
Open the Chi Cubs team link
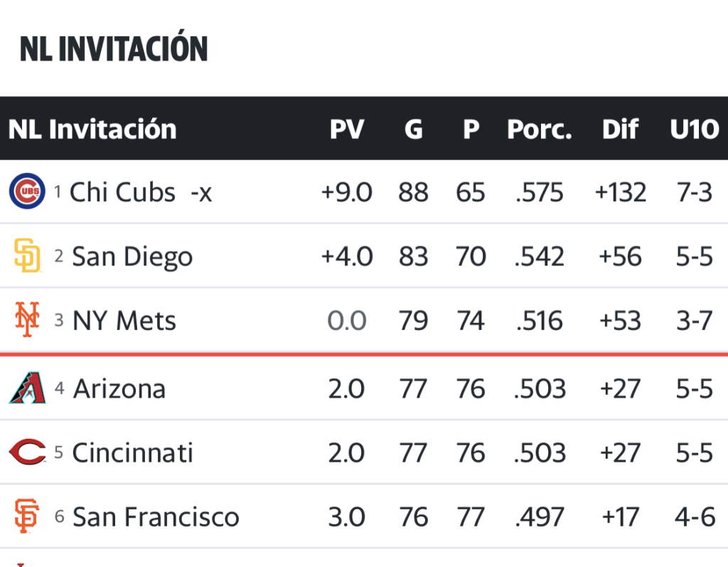(122, 192)
